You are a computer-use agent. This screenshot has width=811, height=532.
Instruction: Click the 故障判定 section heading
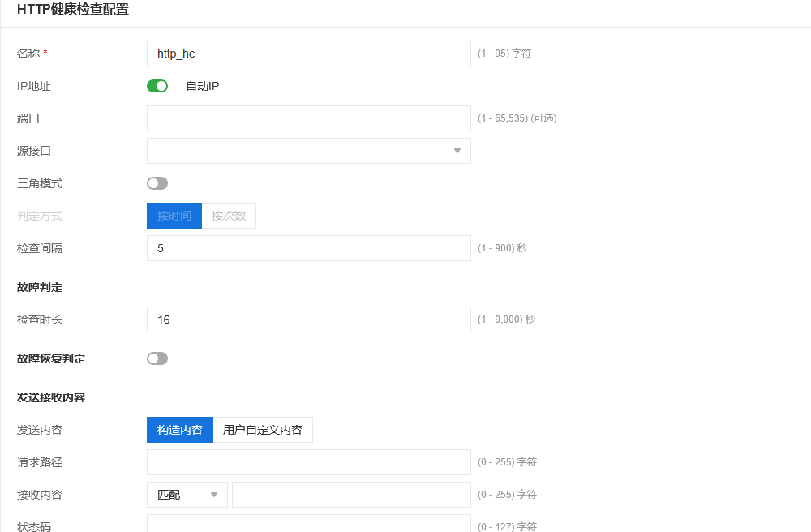[40, 287]
